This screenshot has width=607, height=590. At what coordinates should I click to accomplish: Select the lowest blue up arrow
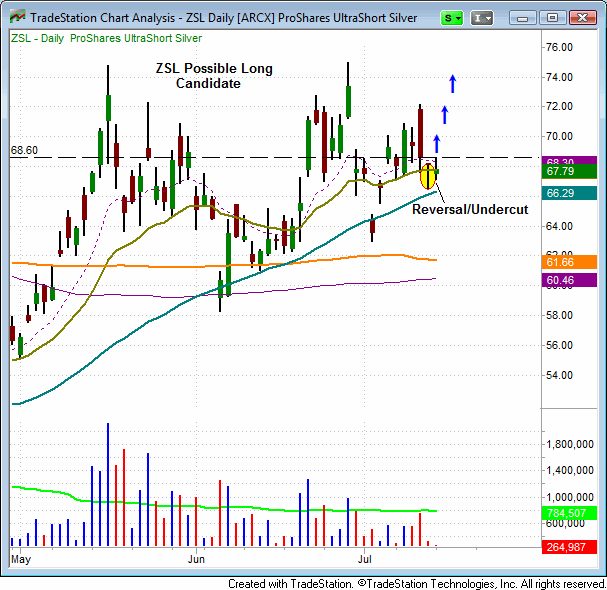tap(436, 143)
